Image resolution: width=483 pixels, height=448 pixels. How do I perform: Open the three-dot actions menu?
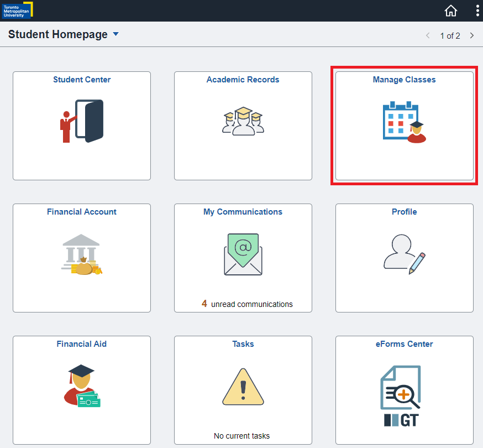pyautogui.click(x=477, y=11)
